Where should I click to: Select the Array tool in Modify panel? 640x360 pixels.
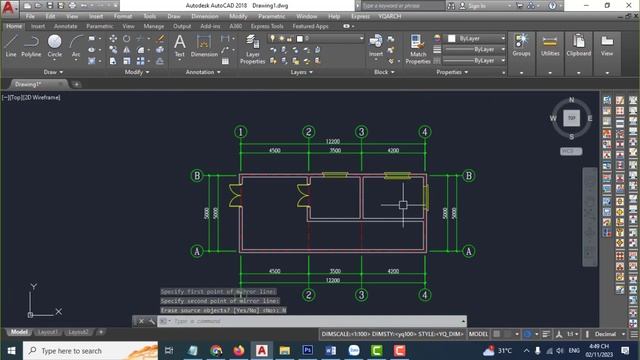pyautogui.click(x=140, y=61)
